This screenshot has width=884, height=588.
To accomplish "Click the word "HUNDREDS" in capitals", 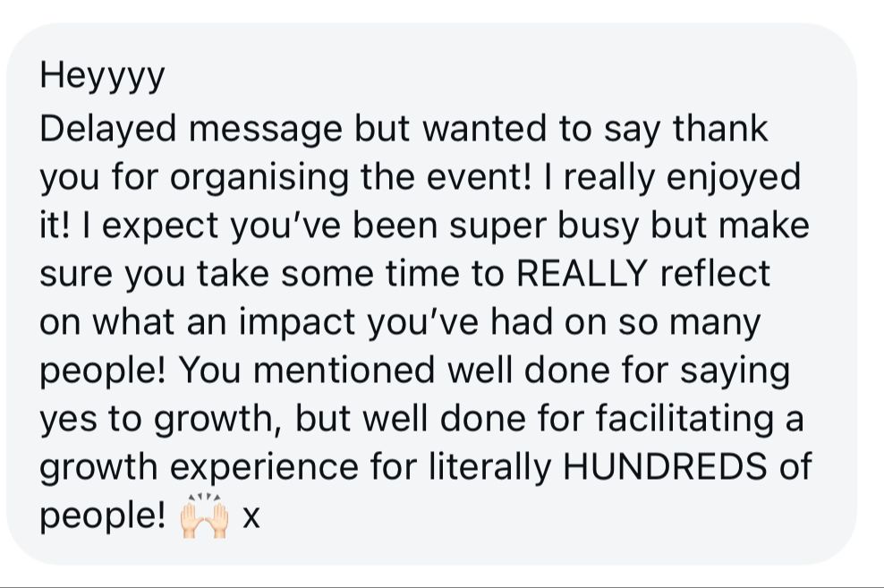I will (x=665, y=466).
